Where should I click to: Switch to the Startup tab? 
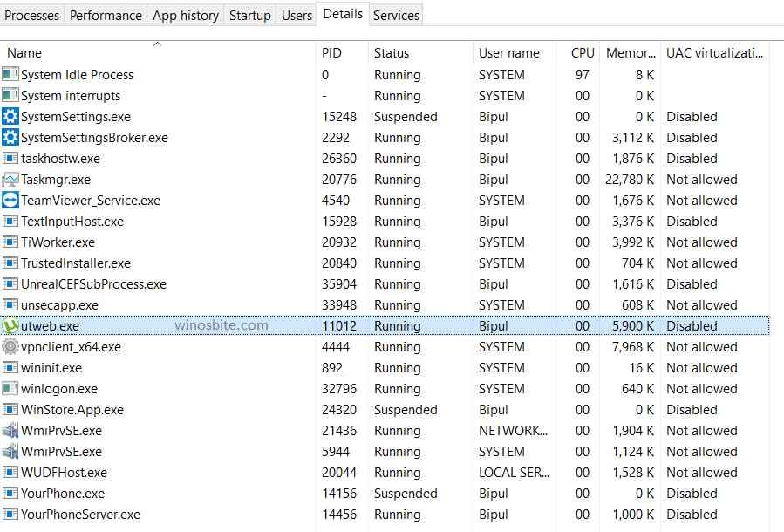pyautogui.click(x=250, y=15)
